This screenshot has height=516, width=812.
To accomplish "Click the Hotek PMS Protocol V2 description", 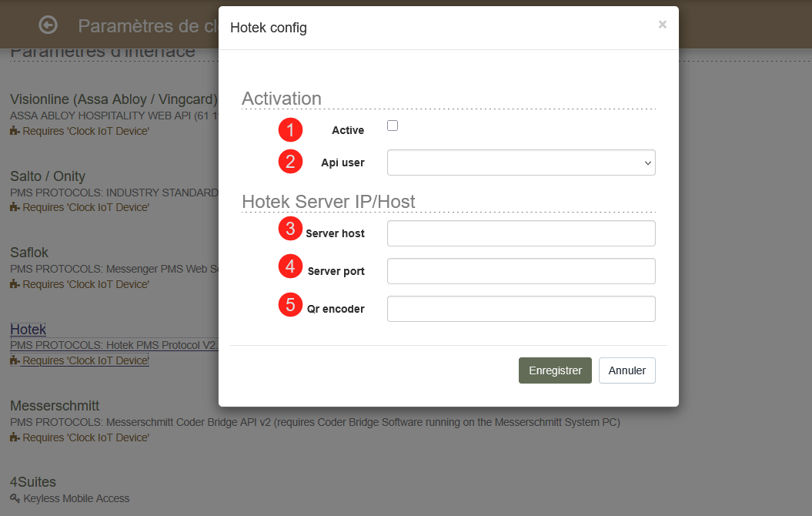I will coord(114,345).
